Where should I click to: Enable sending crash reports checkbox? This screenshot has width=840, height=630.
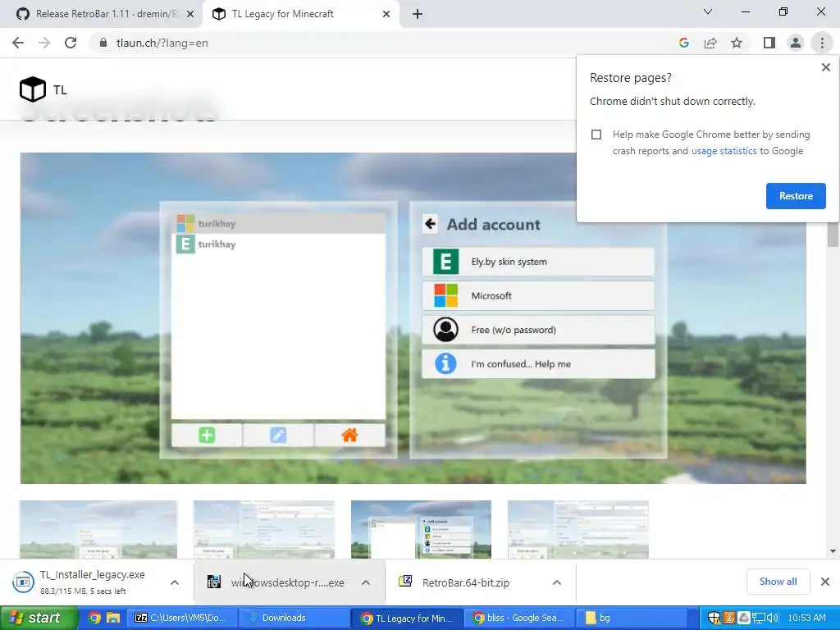pyautogui.click(x=596, y=135)
